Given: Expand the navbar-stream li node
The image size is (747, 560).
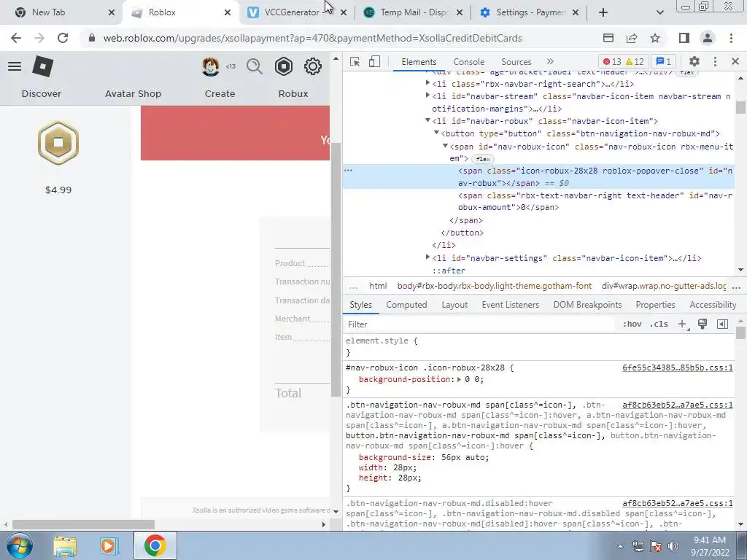Looking at the screenshot, I should pos(427,96).
